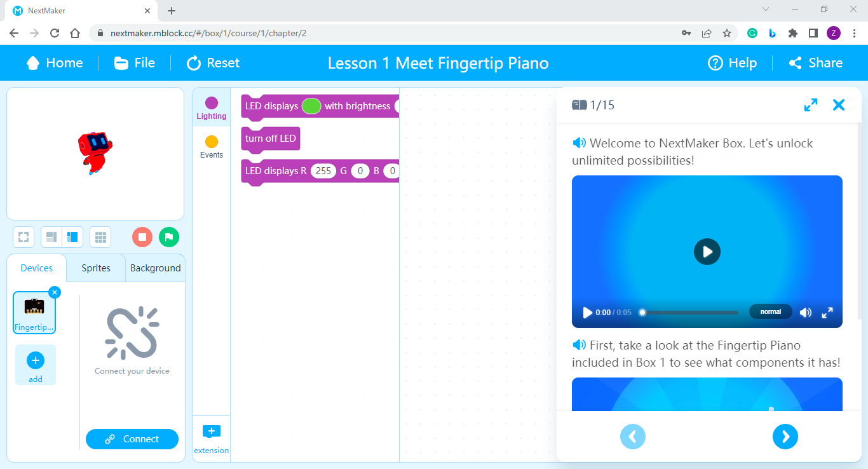Open the extension center
Image resolution: width=868 pixels, height=469 pixels.
[x=212, y=440]
